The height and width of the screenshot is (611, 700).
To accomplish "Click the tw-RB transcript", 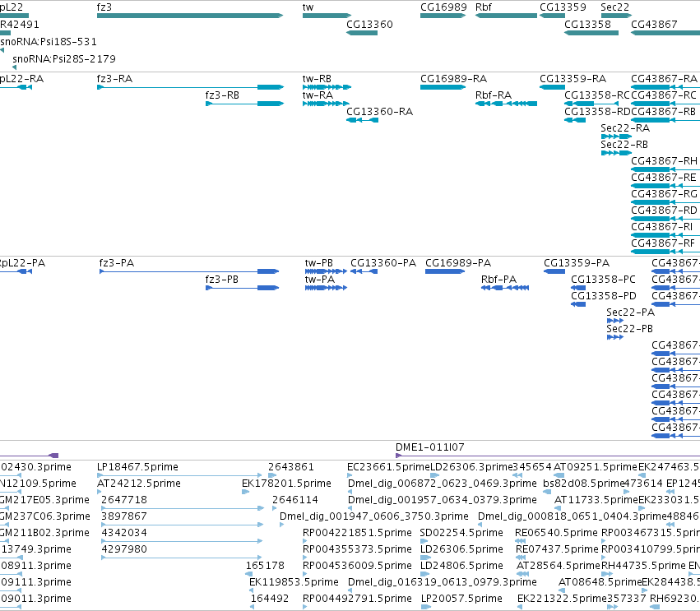I will click(327, 87).
